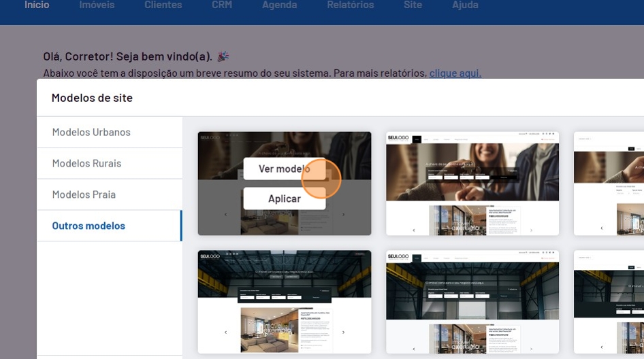Apply the hovered template with Aplicar
The height and width of the screenshot is (359, 644).
(284, 199)
